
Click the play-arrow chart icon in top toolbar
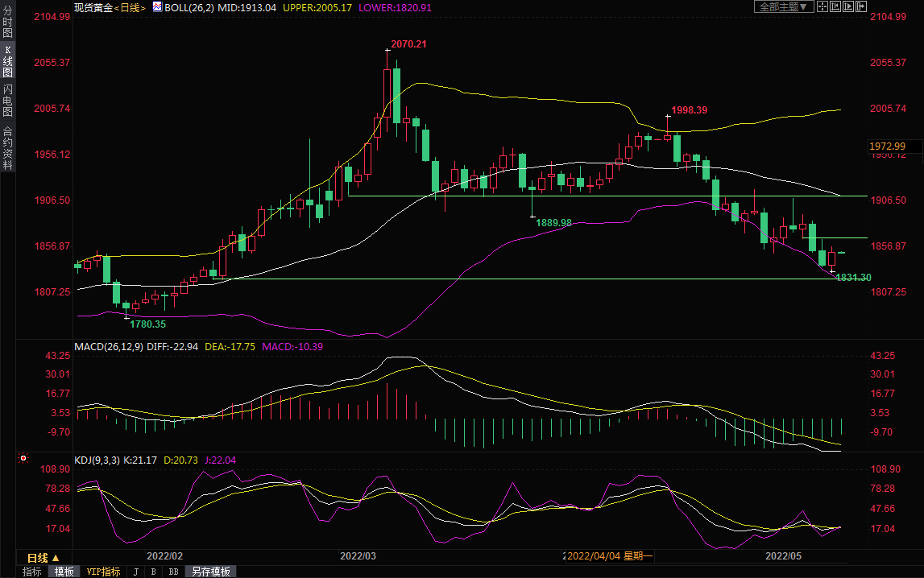click(848, 6)
